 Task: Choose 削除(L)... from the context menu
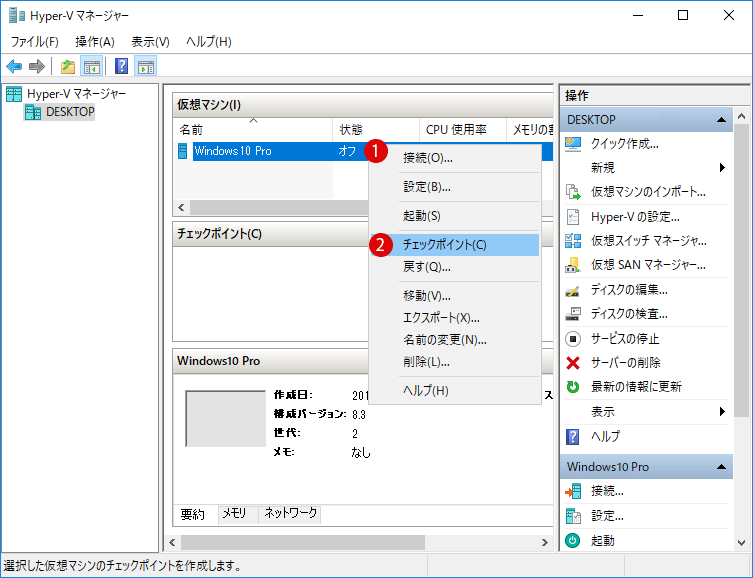pos(454,362)
